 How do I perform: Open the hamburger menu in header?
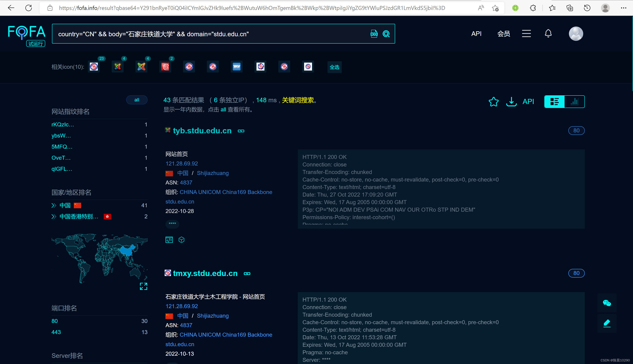point(526,33)
